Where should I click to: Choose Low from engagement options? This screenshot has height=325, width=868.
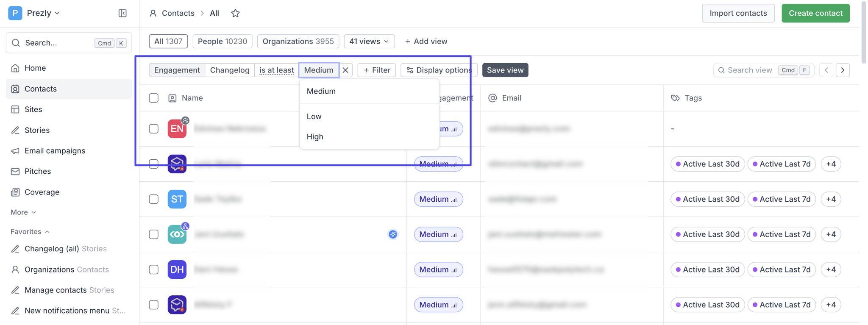pos(369,117)
